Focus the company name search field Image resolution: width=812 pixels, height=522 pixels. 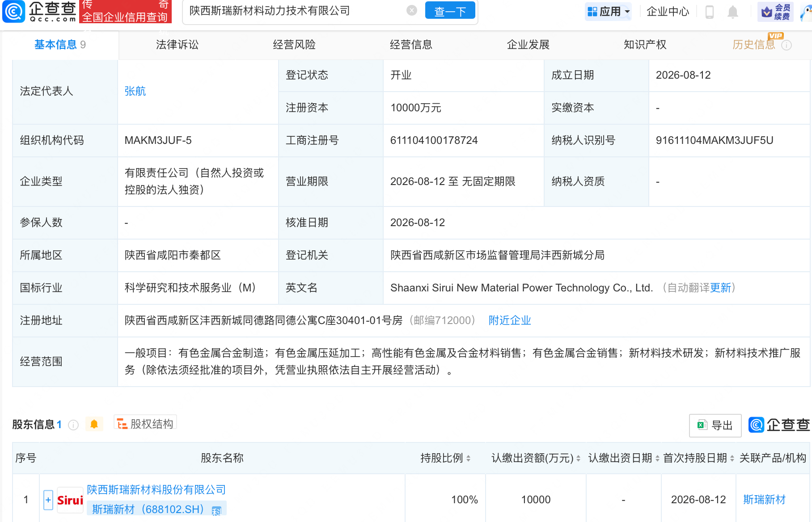point(295,11)
